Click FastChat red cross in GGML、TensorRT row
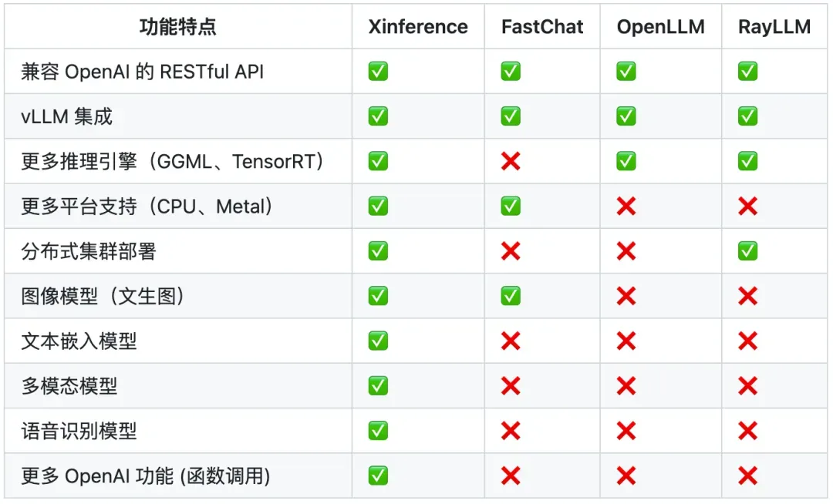833x504 pixels. [511, 161]
